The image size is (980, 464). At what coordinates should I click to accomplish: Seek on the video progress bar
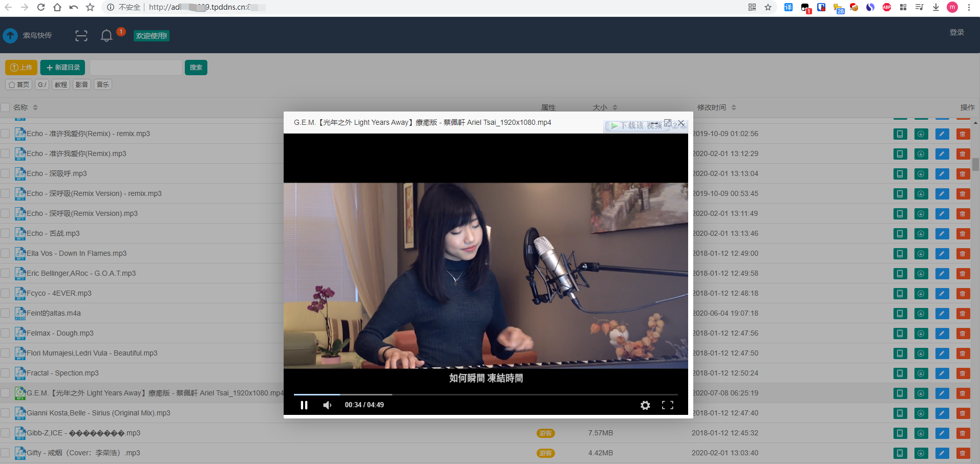(485, 394)
